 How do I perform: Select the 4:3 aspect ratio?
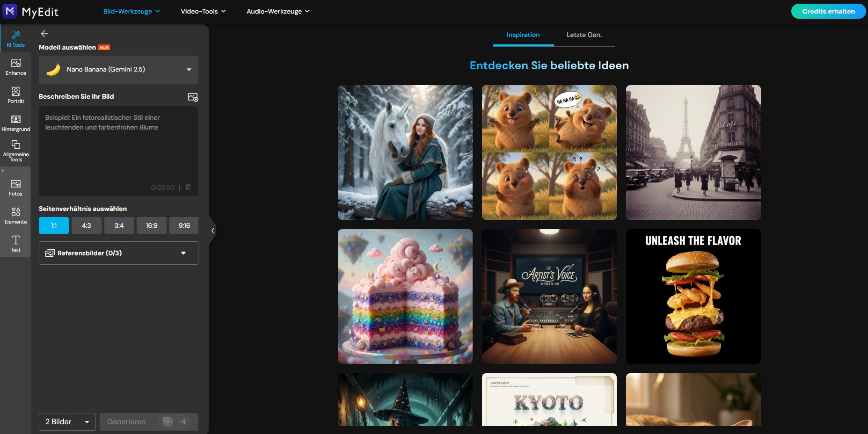[x=87, y=225]
